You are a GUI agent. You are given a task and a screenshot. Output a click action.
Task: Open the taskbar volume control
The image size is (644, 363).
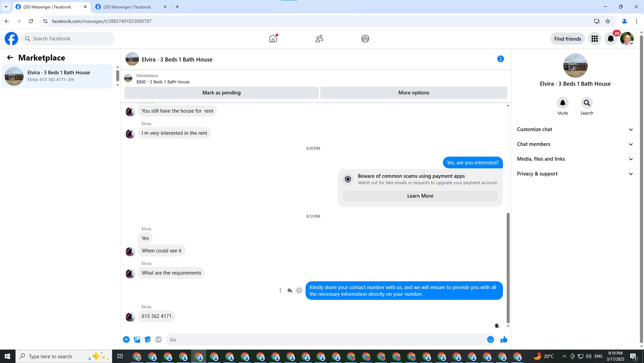tap(588, 356)
